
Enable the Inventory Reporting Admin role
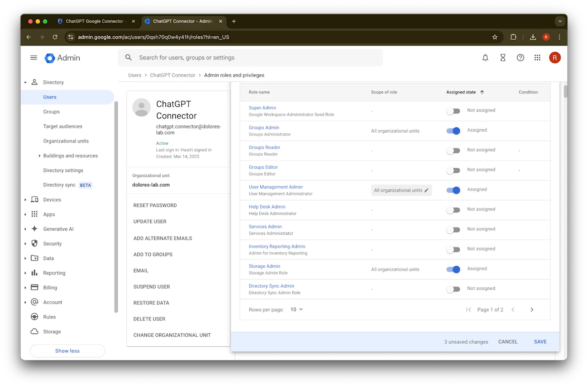[453, 250]
